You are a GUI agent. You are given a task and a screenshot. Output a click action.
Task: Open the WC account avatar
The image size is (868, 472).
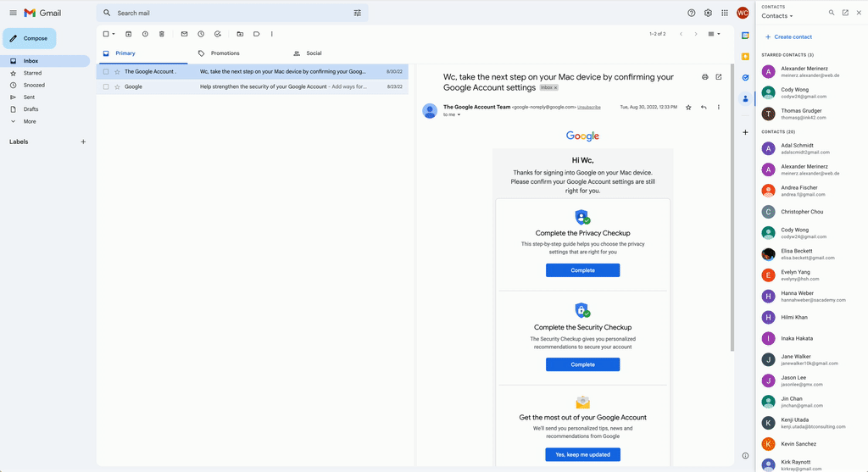pyautogui.click(x=743, y=13)
